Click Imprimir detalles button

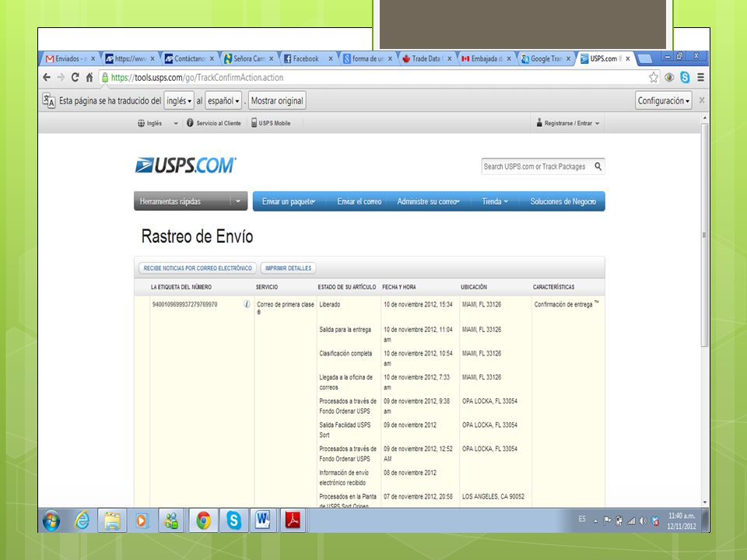pyautogui.click(x=288, y=268)
